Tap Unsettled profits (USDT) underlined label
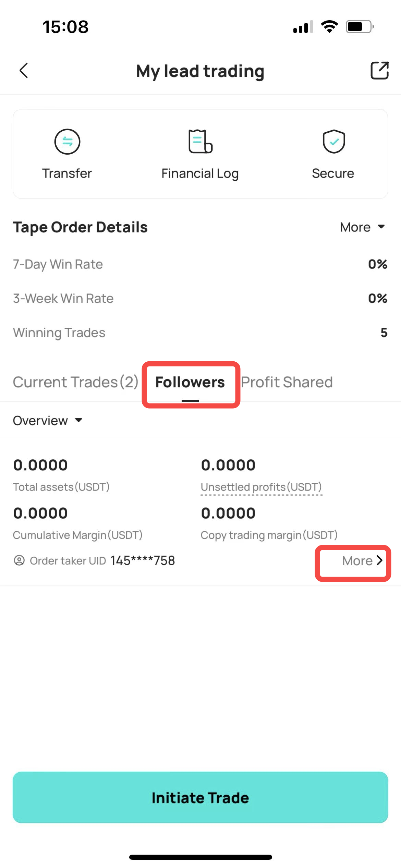This screenshot has height=868, width=401. pos(261,487)
